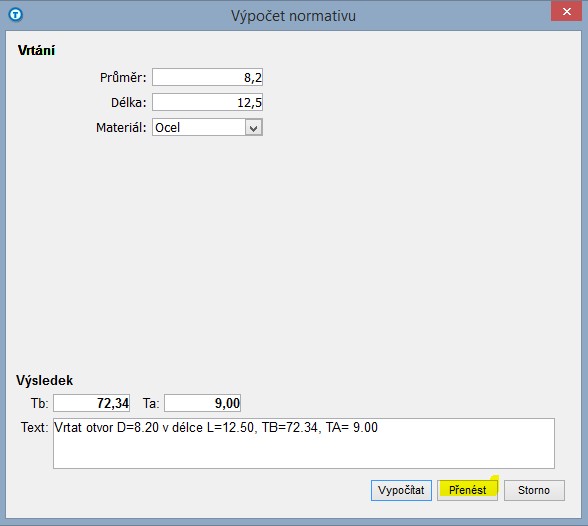The image size is (588, 526).
Task: Click the Průměr label
Action: coord(123,78)
